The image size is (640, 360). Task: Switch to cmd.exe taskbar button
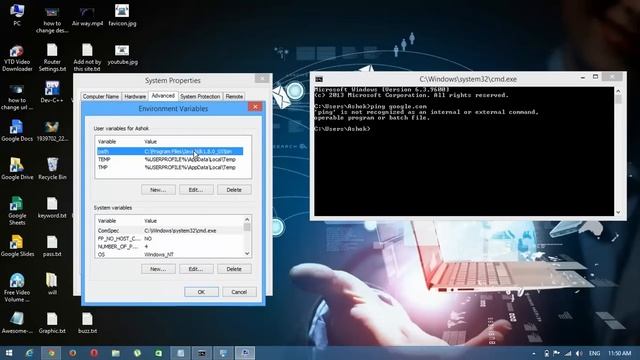[x=202, y=353]
